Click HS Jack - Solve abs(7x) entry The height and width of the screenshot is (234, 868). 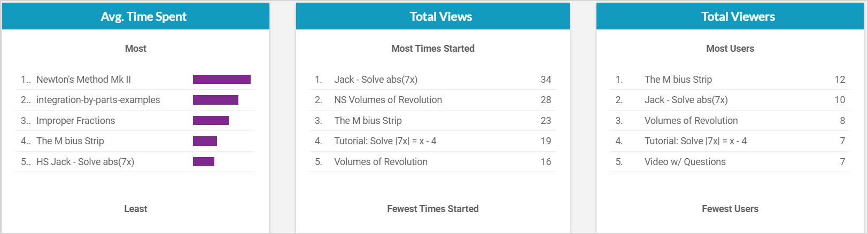85,162
